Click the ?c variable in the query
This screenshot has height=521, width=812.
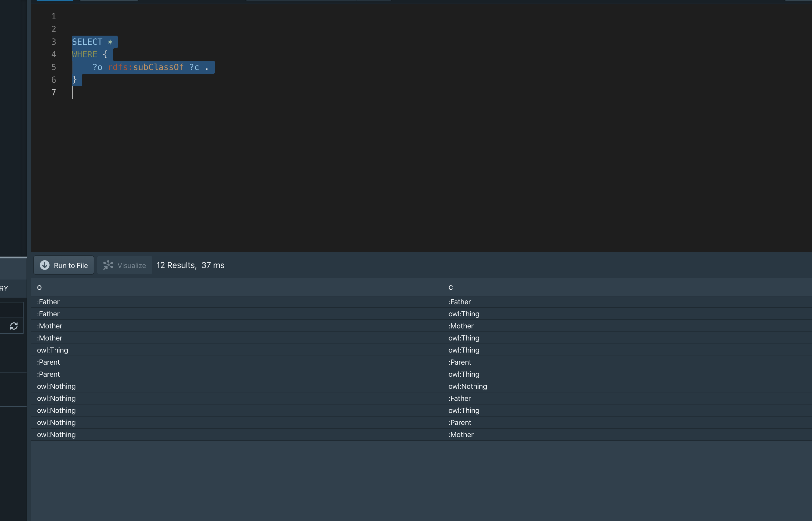coord(194,67)
